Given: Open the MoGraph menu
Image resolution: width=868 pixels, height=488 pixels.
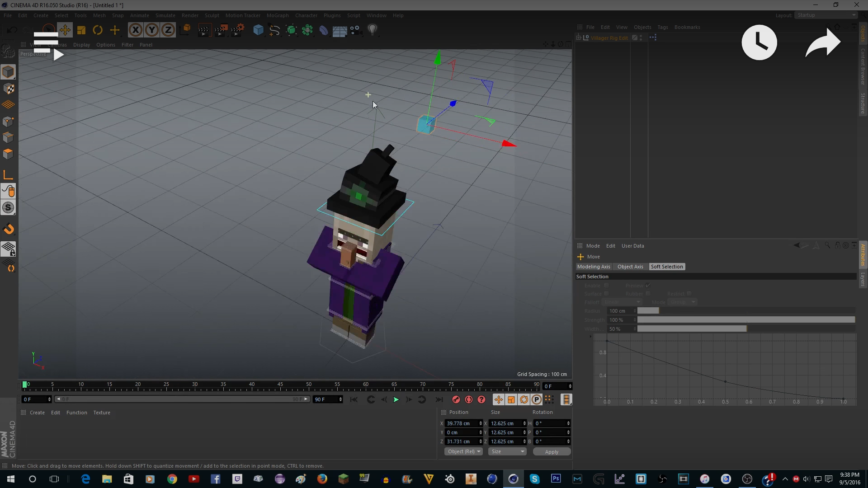Looking at the screenshot, I should (x=277, y=15).
